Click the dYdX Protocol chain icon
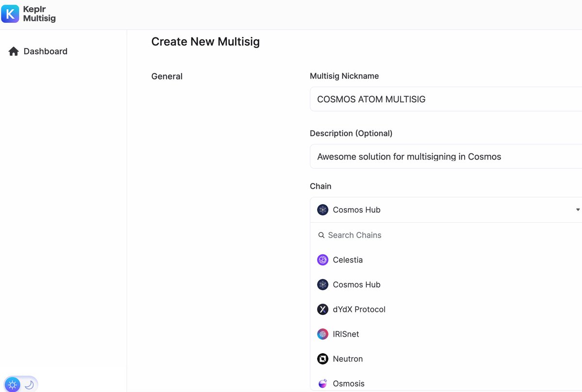The height and width of the screenshot is (392, 582). pos(323,310)
